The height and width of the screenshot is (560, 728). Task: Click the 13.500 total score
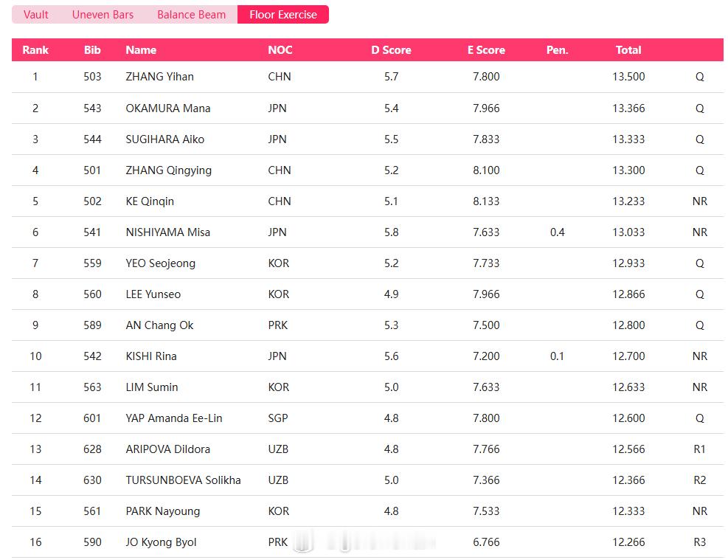628,77
